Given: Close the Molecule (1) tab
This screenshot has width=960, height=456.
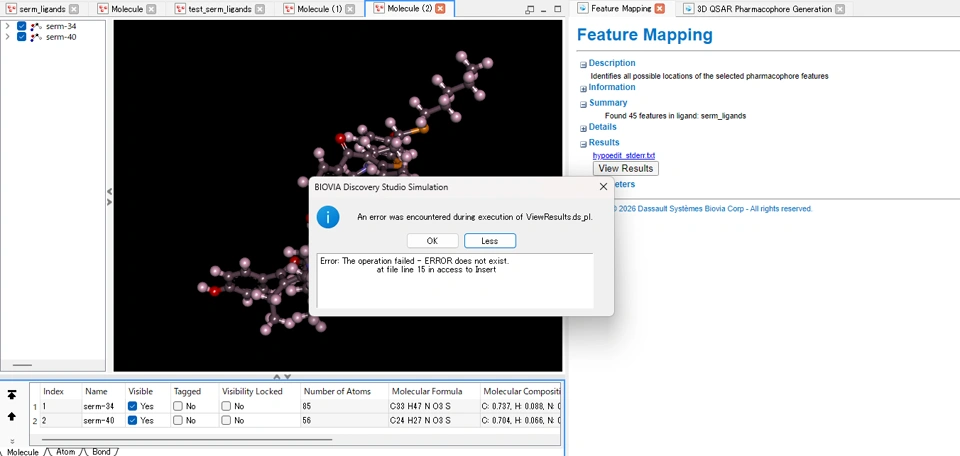Looking at the screenshot, I should coord(350,9).
